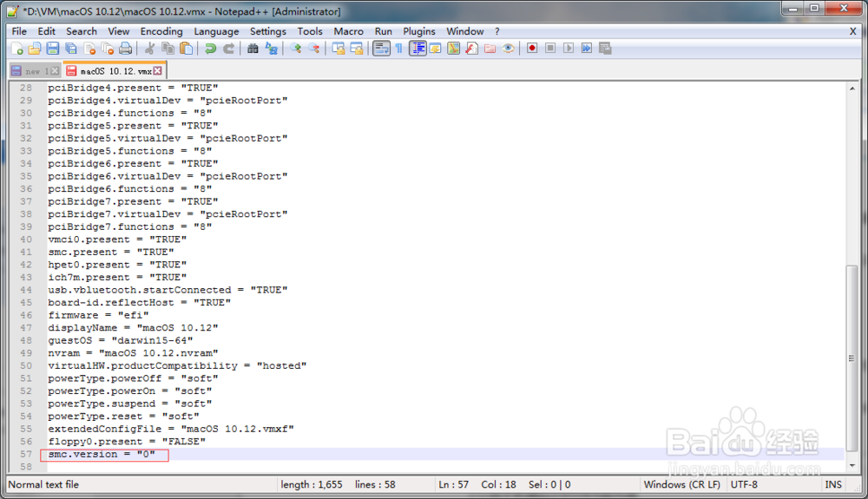The height and width of the screenshot is (499, 868).
Task: Click line number 40 in margin
Action: (26, 240)
